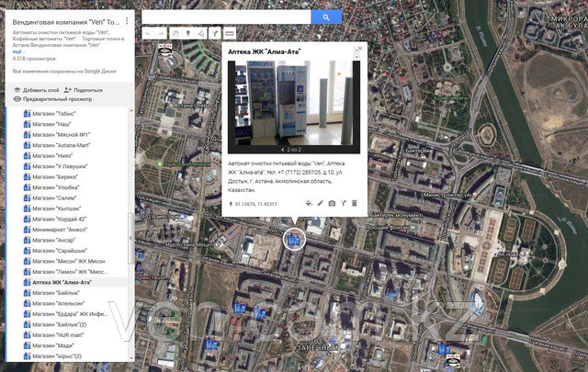This screenshot has width=588, height=372.
Task: Click the Ven logo marker near toolbar
Action: pos(164,51)
